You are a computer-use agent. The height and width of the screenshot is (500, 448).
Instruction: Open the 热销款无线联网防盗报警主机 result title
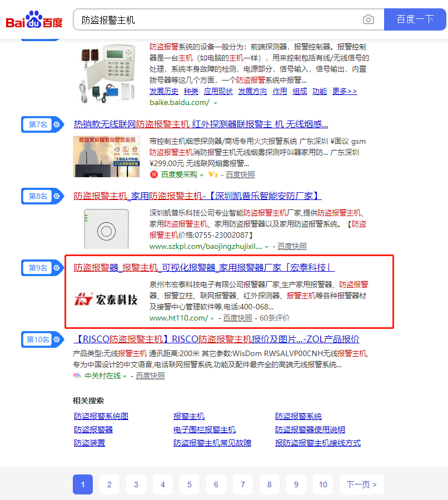click(201, 124)
